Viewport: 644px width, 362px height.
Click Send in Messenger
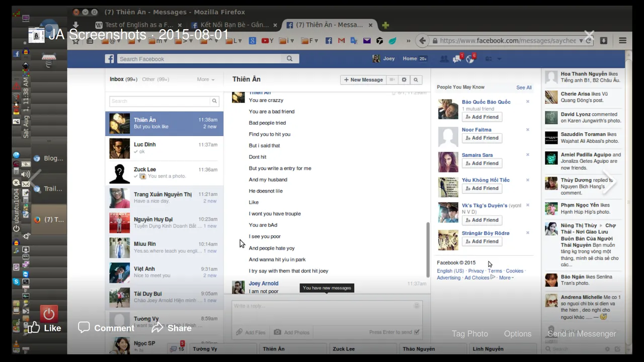point(582,333)
